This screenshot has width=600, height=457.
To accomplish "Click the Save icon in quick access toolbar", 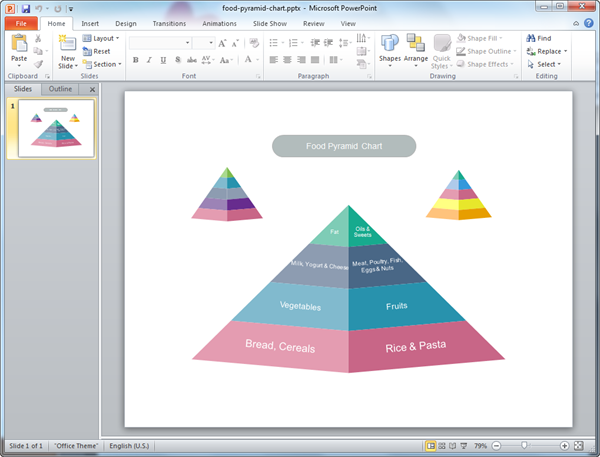I will point(26,8).
